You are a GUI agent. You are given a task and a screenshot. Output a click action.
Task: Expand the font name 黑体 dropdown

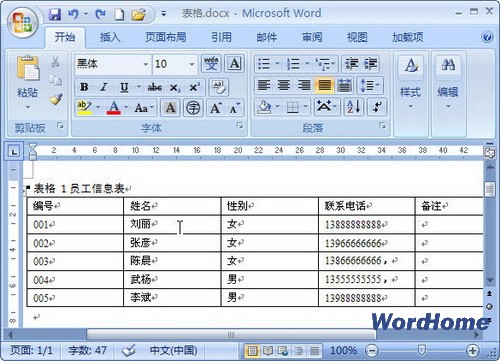coord(146,64)
